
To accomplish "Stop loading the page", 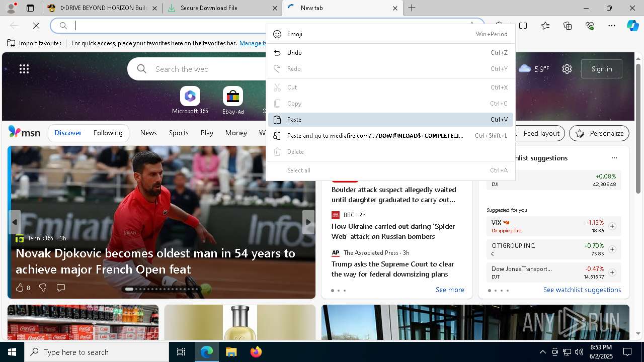I will [36, 26].
